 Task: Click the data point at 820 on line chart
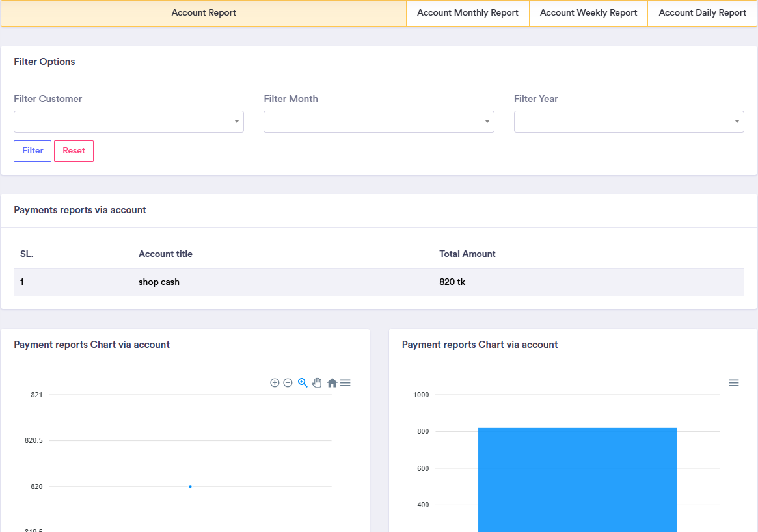191,486
